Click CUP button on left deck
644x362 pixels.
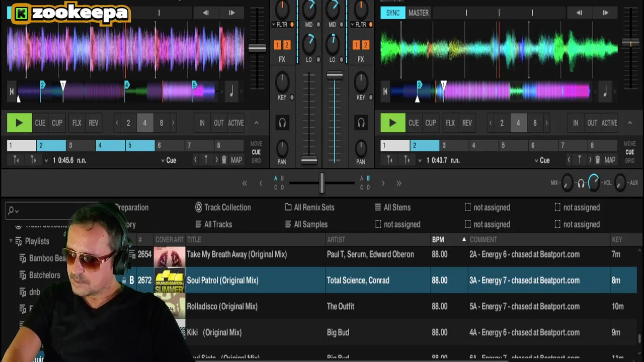57,123
